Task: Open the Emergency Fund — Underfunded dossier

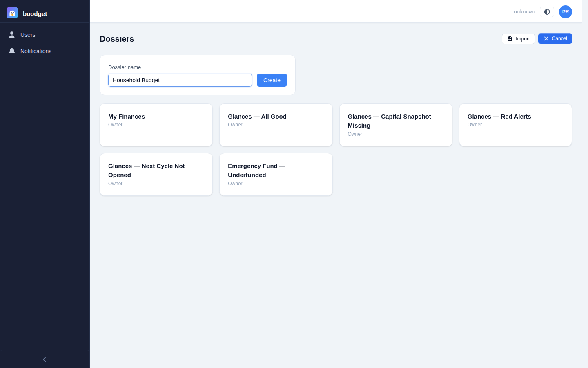Action: [276, 174]
